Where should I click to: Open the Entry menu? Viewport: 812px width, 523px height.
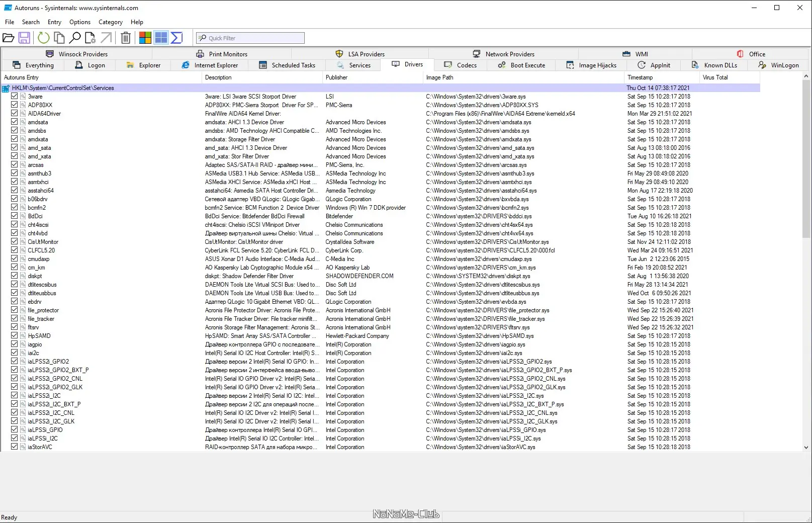point(54,22)
